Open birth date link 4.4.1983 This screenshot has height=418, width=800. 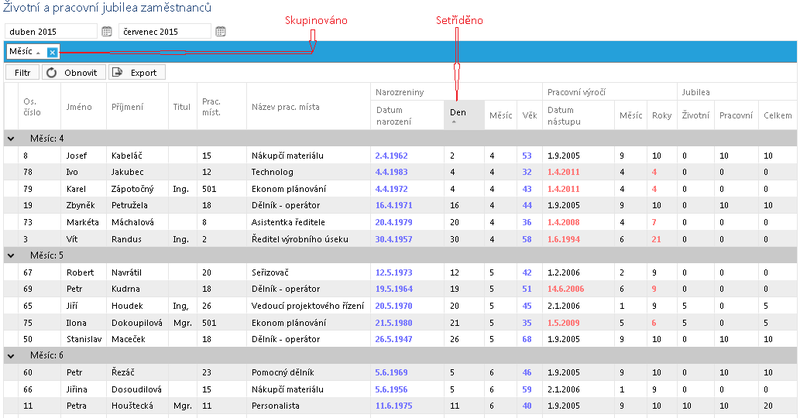click(x=391, y=172)
